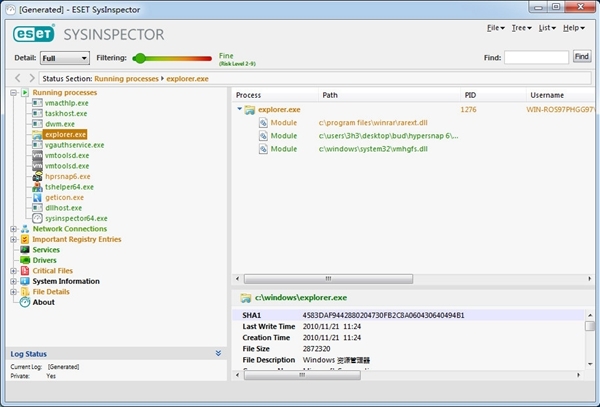Image resolution: width=600 pixels, height=407 pixels.
Task: Click the Last Write Time row
Action: pyautogui.click(x=408, y=326)
